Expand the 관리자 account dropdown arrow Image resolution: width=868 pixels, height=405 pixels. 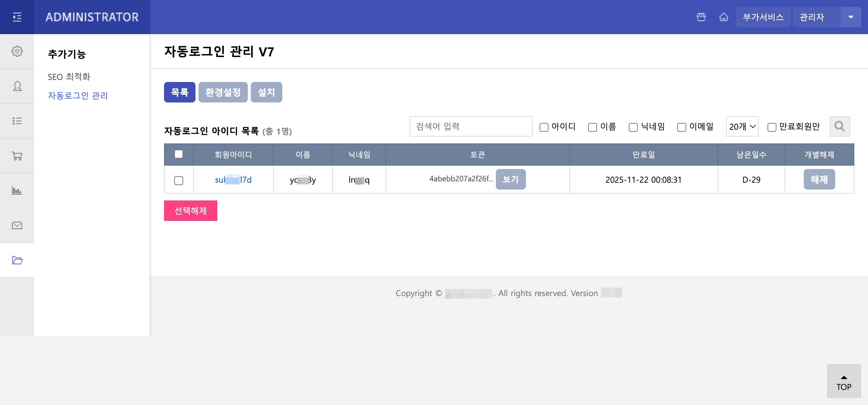[x=851, y=17]
